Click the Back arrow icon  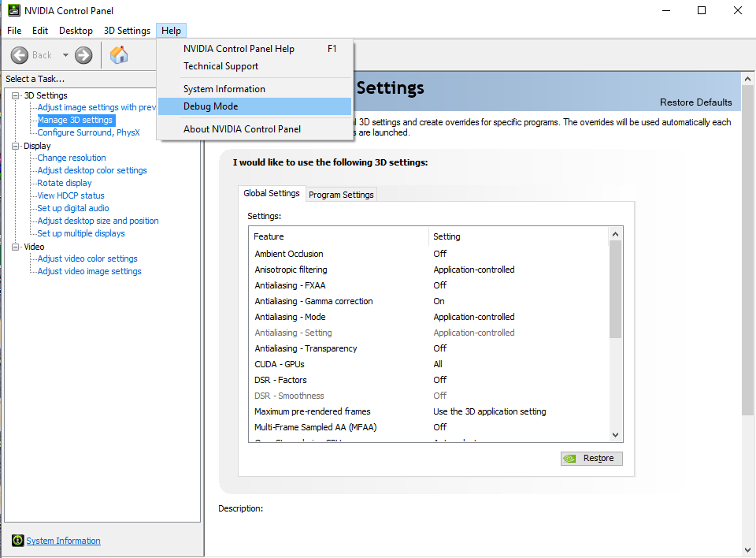[x=20, y=55]
